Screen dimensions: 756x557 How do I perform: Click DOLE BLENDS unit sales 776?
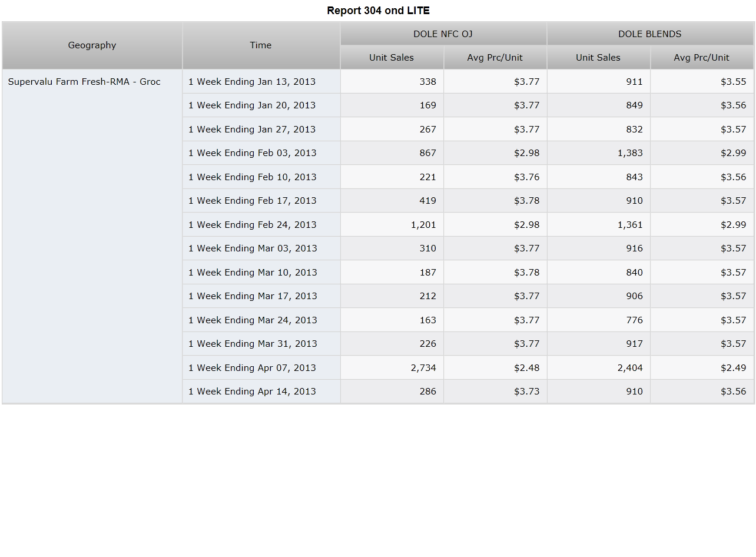(599, 320)
